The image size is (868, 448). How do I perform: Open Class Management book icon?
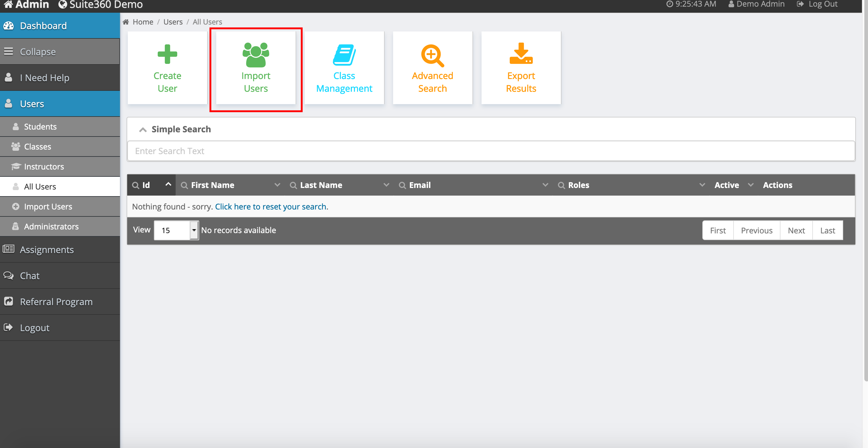coord(344,54)
